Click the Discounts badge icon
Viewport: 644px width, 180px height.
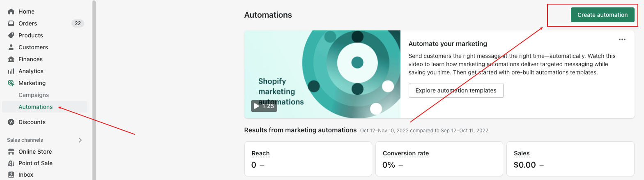coord(11,122)
